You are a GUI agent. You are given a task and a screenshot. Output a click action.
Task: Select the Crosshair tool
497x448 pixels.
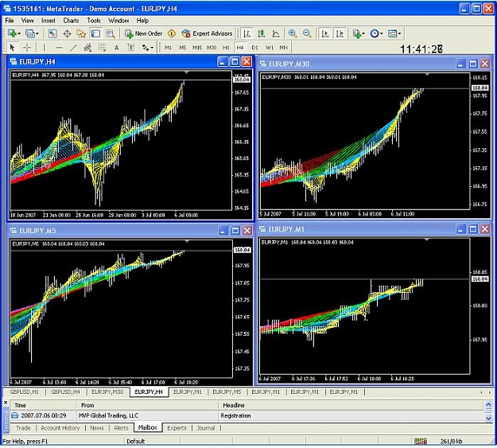[27, 48]
